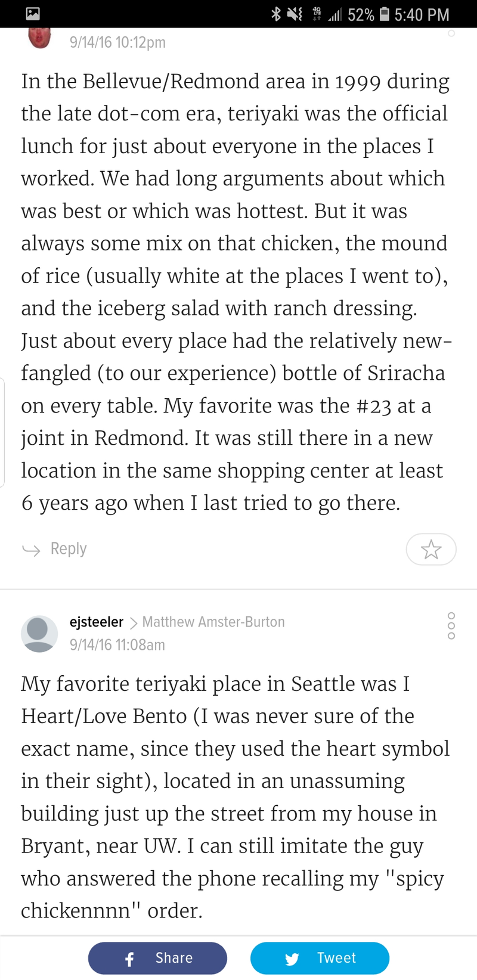This screenshot has width=477, height=980.
Task: Open the side panel edge handle
Action: click(x=2, y=432)
